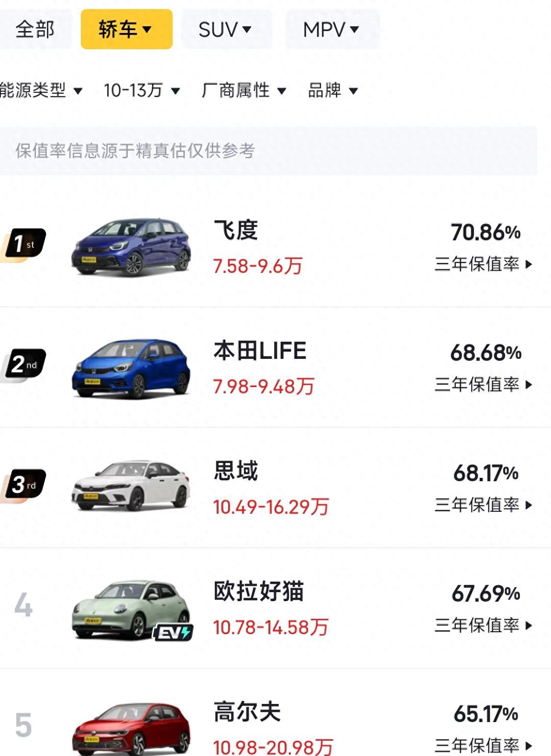Expand the 厂商属性 filter
Viewport: 551px width, 756px height.
point(244,90)
